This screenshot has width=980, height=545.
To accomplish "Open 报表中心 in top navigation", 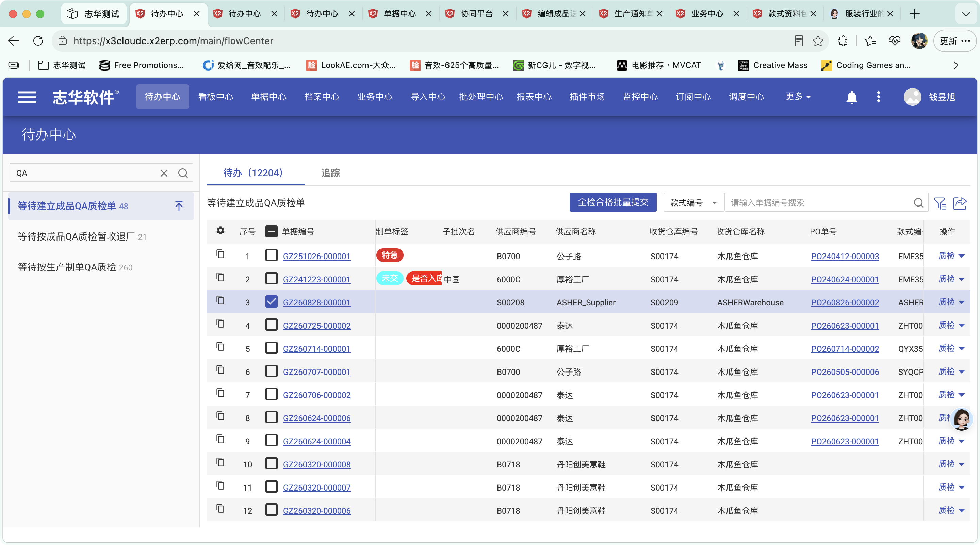I will [534, 97].
